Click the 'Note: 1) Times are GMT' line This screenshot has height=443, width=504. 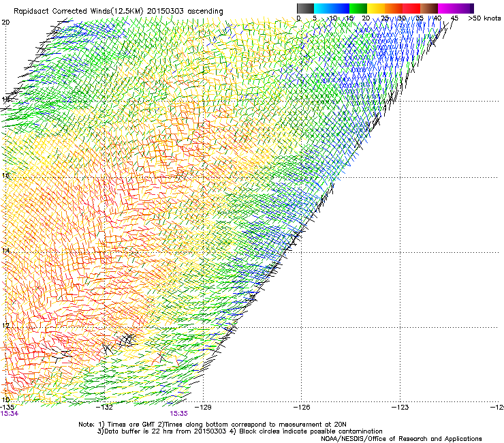212,425
